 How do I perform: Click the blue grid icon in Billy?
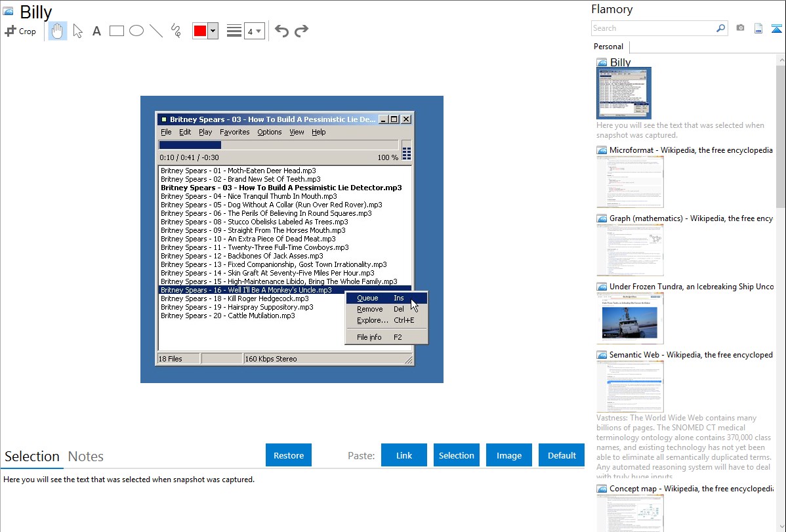tap(407, 153)
